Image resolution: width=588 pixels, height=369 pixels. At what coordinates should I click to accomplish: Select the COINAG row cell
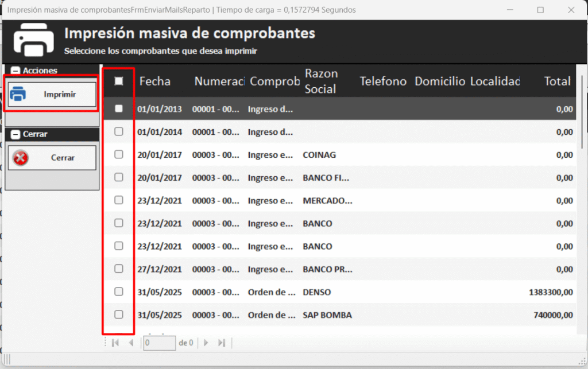pyautogui.click(x=319, y=155)
